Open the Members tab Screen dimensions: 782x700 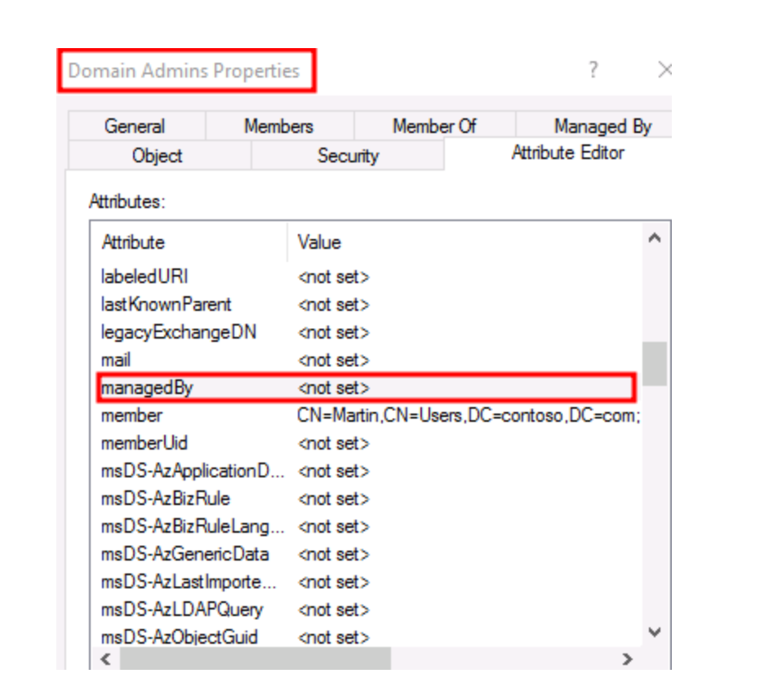(278, 126)
